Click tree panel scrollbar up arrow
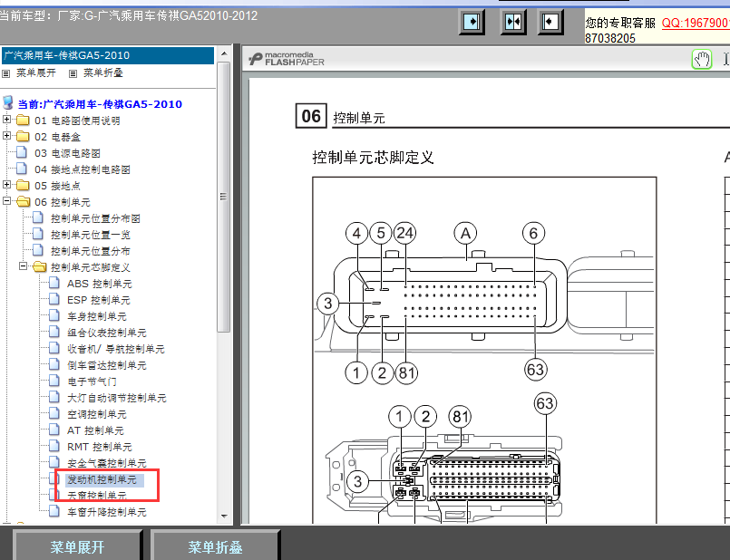 click(x=224, y=54)
